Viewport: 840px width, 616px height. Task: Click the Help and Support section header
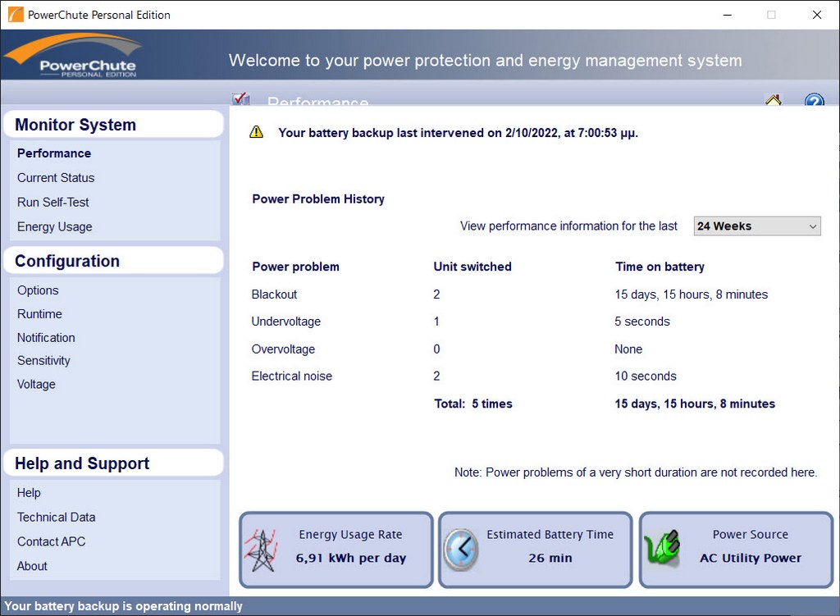pos(113,463)
